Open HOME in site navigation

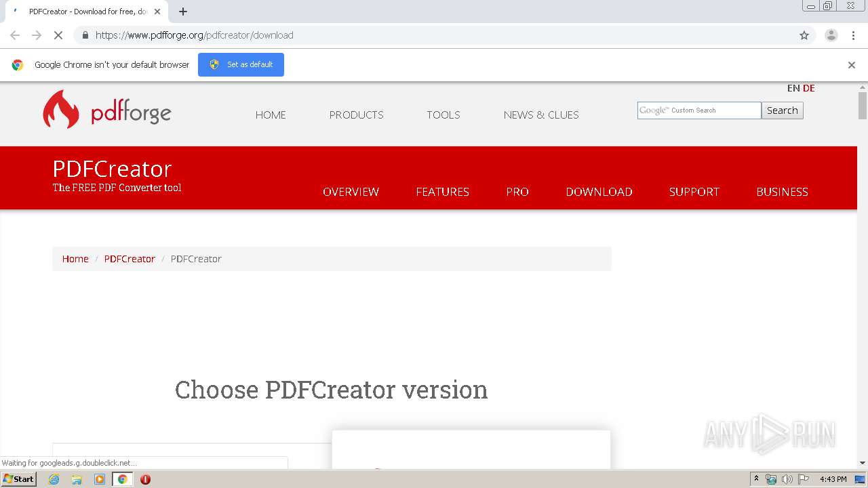tap(271, 115)
